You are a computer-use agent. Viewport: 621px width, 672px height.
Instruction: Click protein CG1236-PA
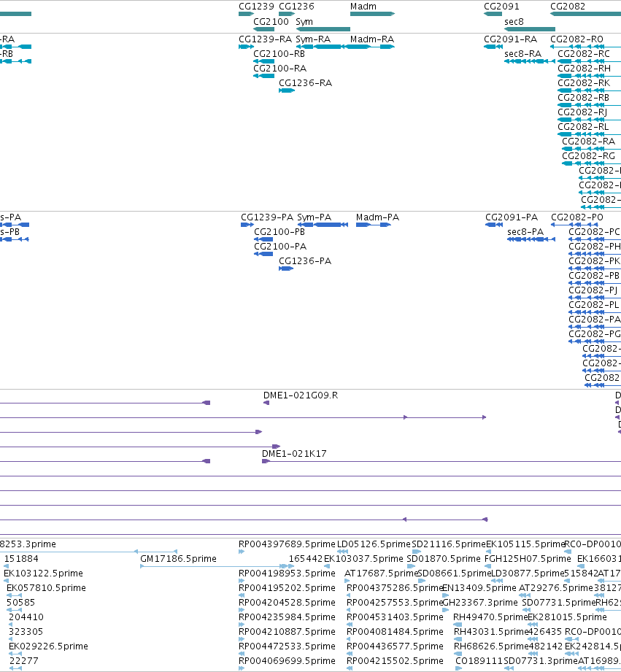click(305, 261)
